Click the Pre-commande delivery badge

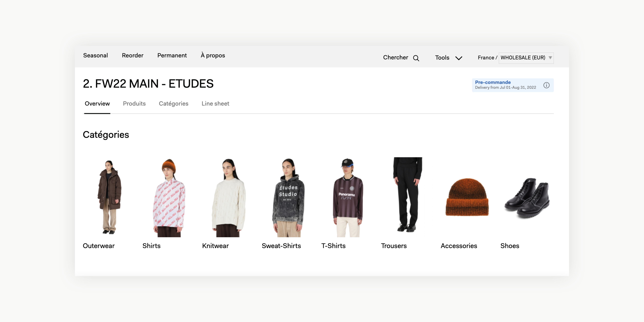coord(512,85)
